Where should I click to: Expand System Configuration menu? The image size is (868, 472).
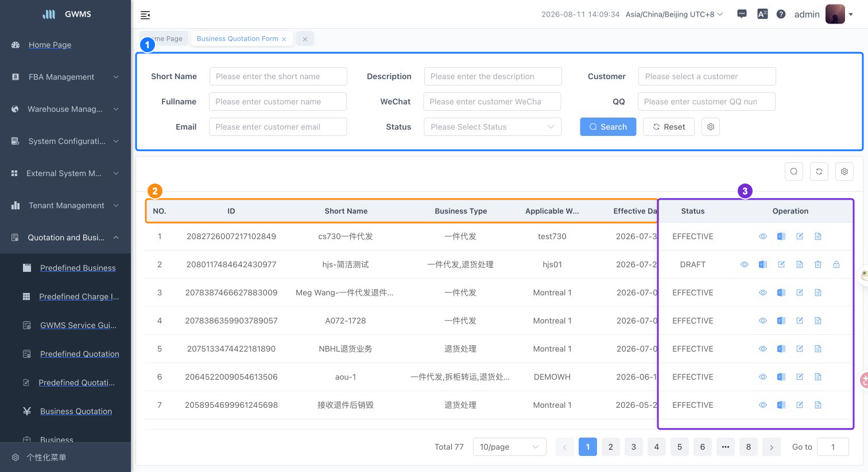point(65,141)
